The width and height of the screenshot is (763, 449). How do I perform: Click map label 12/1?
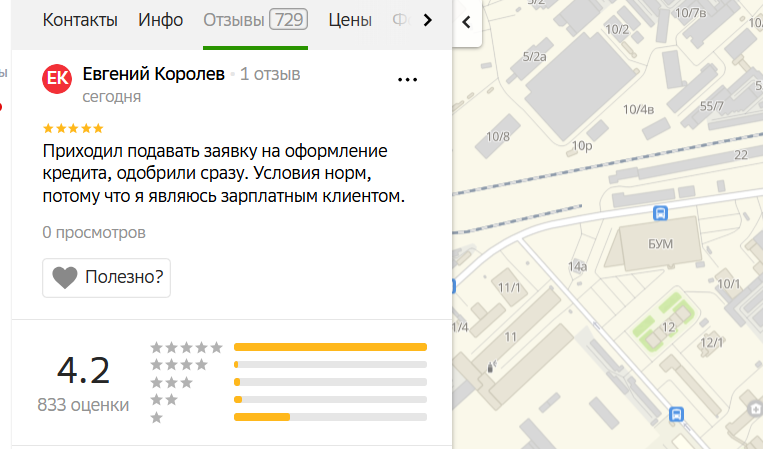click(x=712, y=342)
